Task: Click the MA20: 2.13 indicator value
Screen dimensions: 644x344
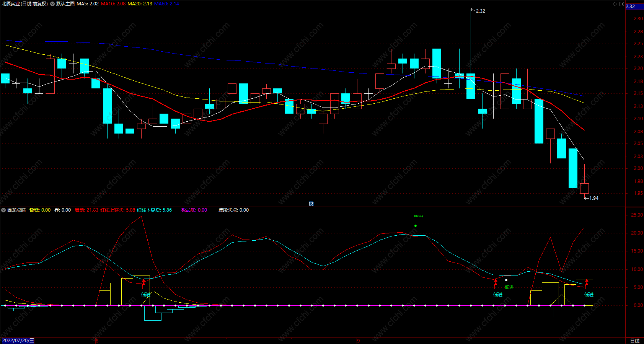Action: (140, 4)
